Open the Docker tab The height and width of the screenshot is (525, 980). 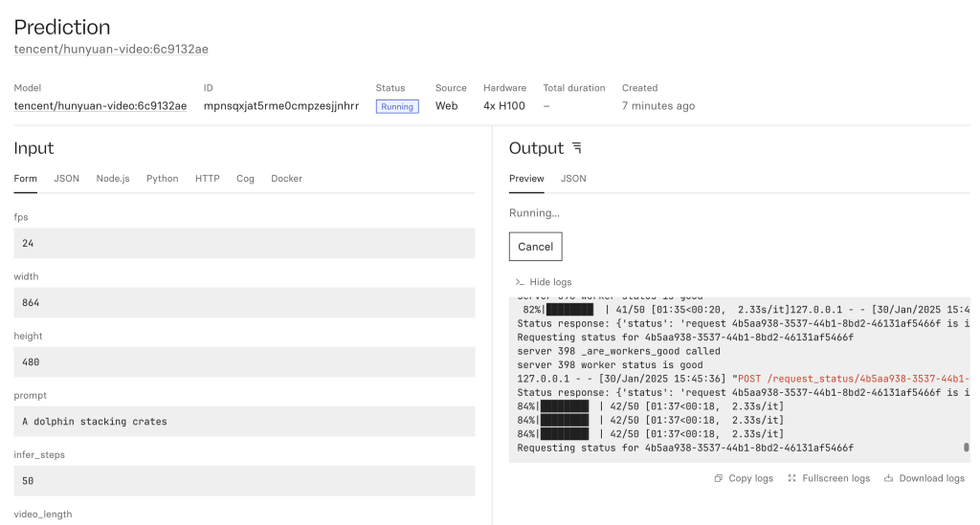tap(287, 179)
